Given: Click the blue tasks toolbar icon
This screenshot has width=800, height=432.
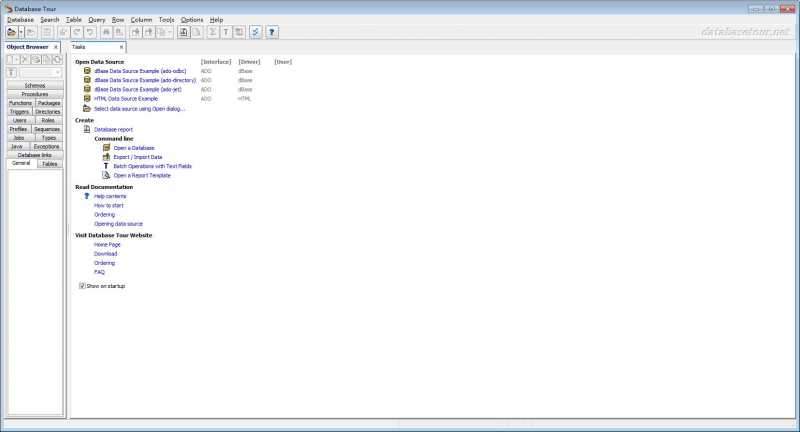Looking at the screenshot, I should (255, 32).
